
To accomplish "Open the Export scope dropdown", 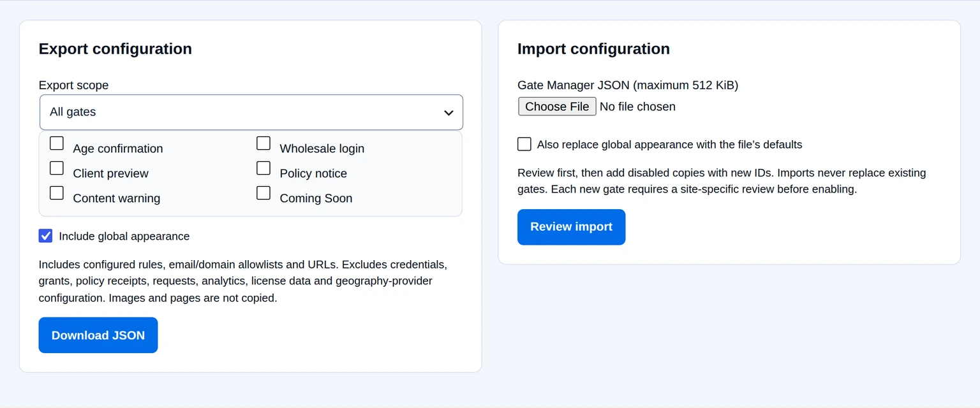I will [x=251, y=112].
